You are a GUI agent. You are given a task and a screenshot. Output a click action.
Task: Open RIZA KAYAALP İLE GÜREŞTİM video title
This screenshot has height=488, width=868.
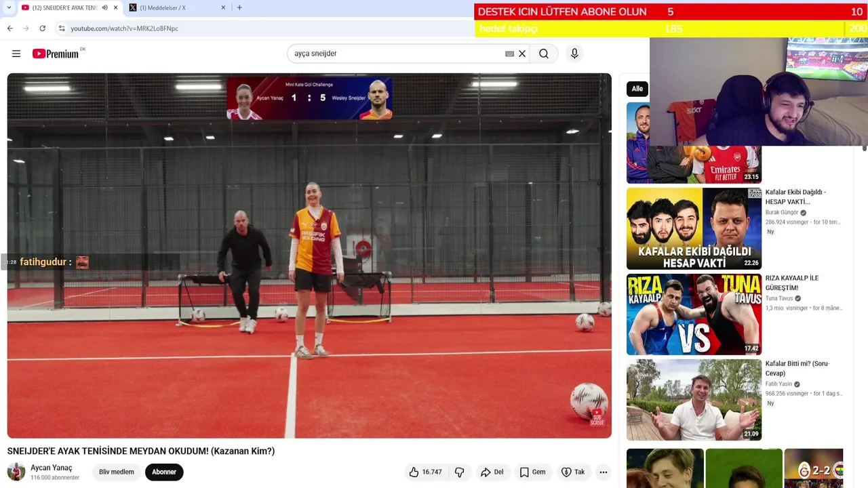click(792, 283)
